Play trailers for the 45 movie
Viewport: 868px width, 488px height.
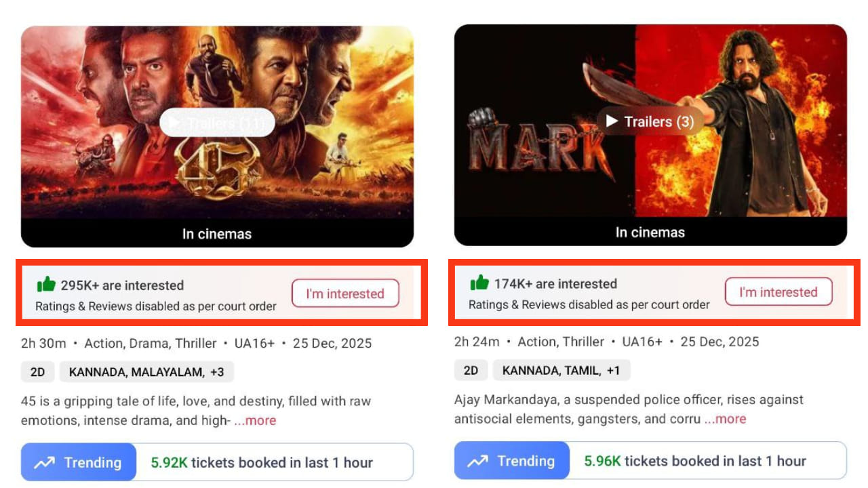pos(217,123)
